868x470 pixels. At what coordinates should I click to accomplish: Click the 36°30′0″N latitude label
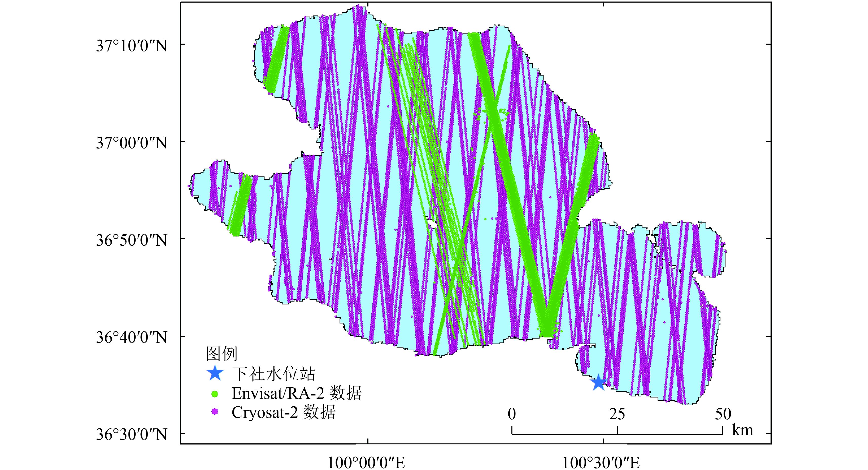[132, 434]
